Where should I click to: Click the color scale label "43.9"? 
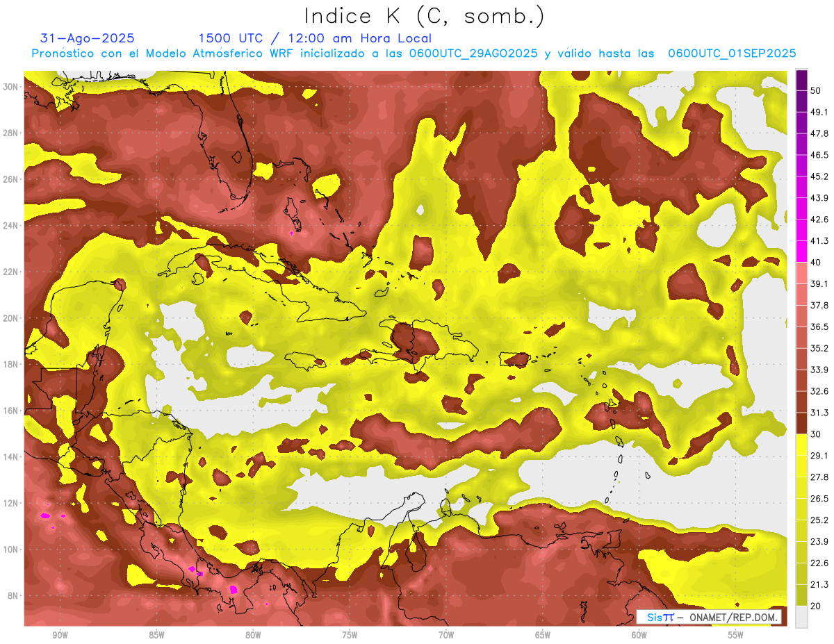819,198
